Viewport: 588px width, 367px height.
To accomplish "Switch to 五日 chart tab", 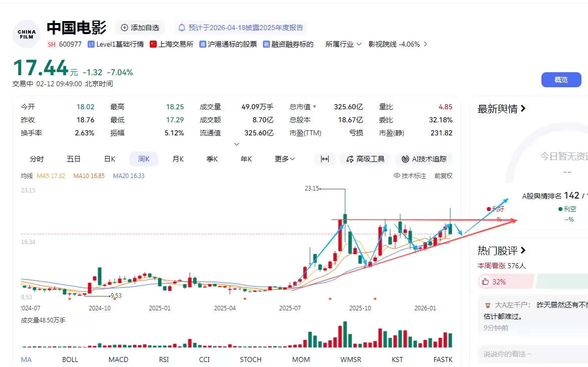I will pyautogui.click(x=74, y=159).
